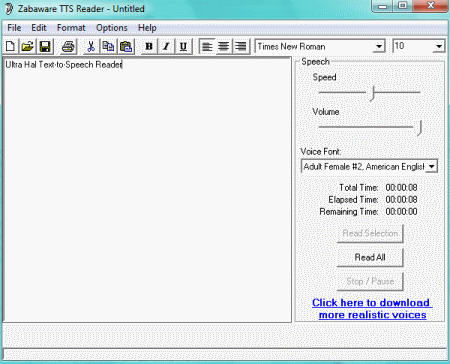Click the Total Time value 00:00:08
Screen dimensions: 450x364
click(x=401, y=188)
